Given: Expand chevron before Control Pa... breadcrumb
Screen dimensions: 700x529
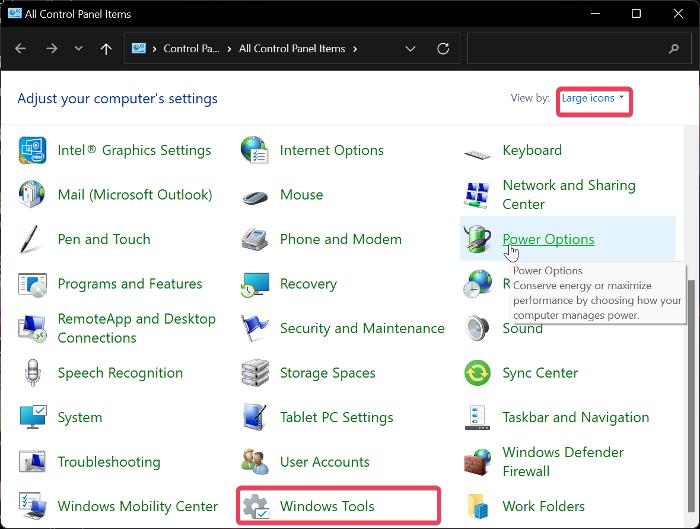Looking at the screenshot, I should tap(154, 49).
